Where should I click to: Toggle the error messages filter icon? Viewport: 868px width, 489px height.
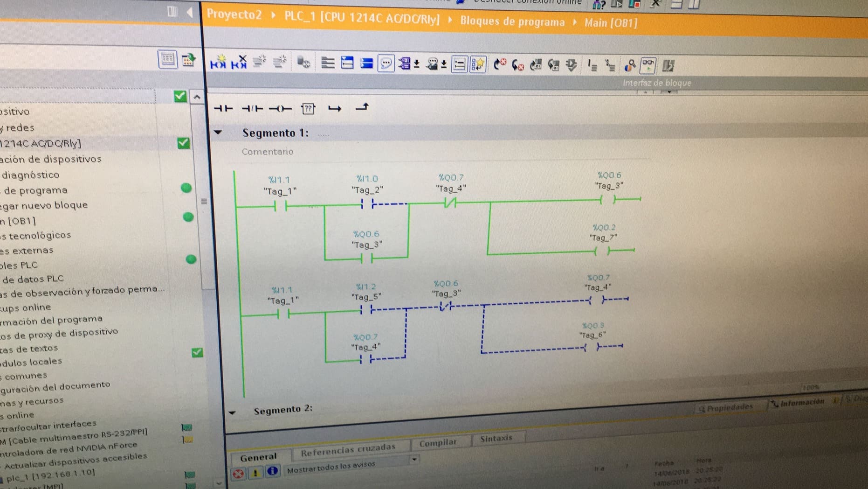pos(238,474)
